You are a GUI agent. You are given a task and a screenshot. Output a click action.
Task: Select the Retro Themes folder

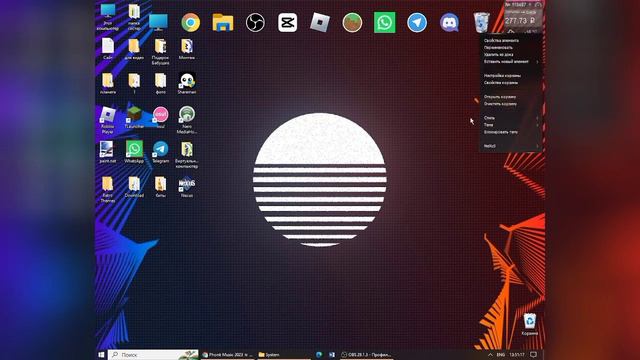pos(108,190)
